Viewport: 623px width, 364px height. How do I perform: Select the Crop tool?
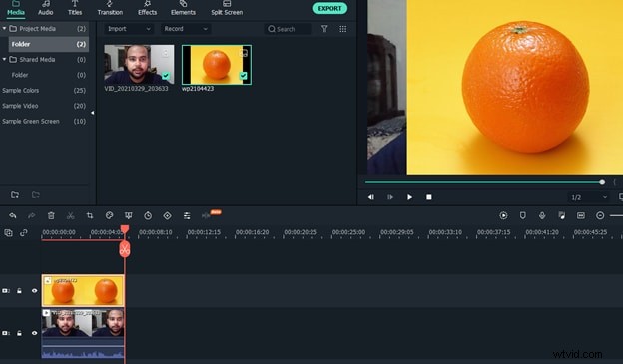point(90,215)
